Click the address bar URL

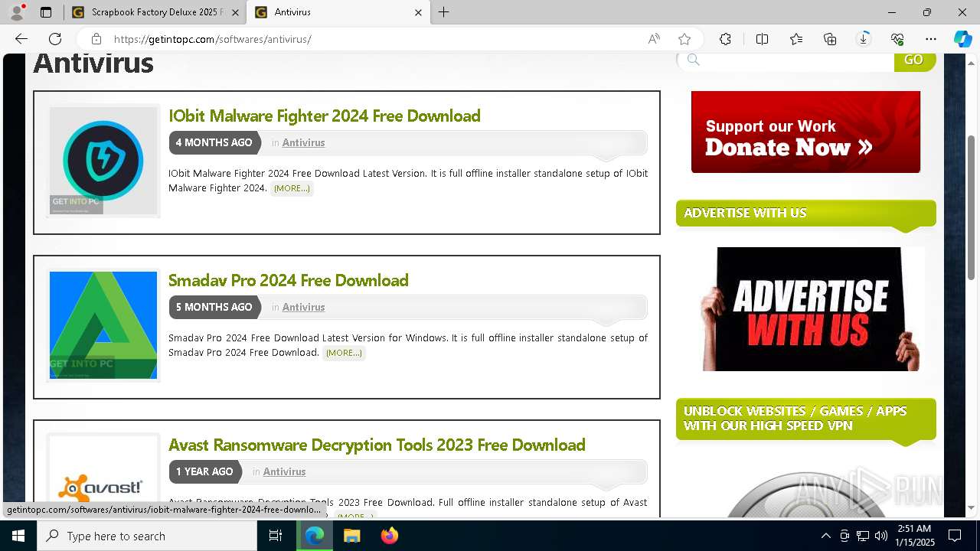tap(213, 39)
